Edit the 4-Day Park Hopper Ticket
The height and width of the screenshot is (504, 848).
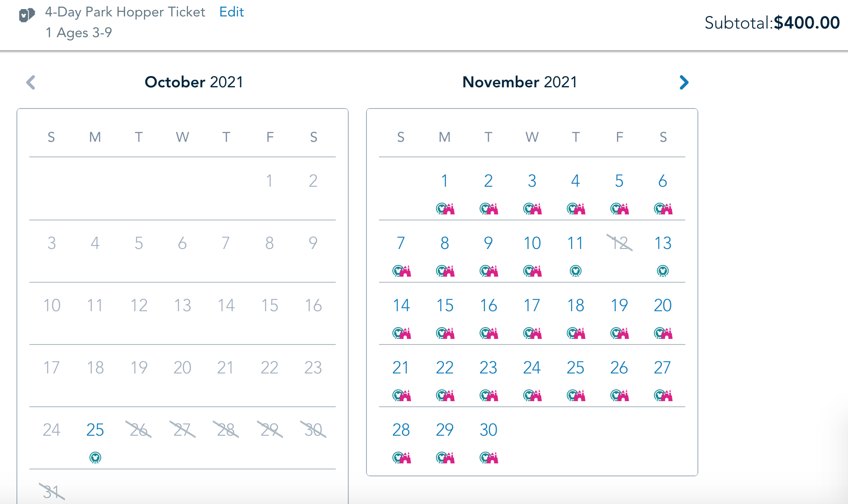231,12
